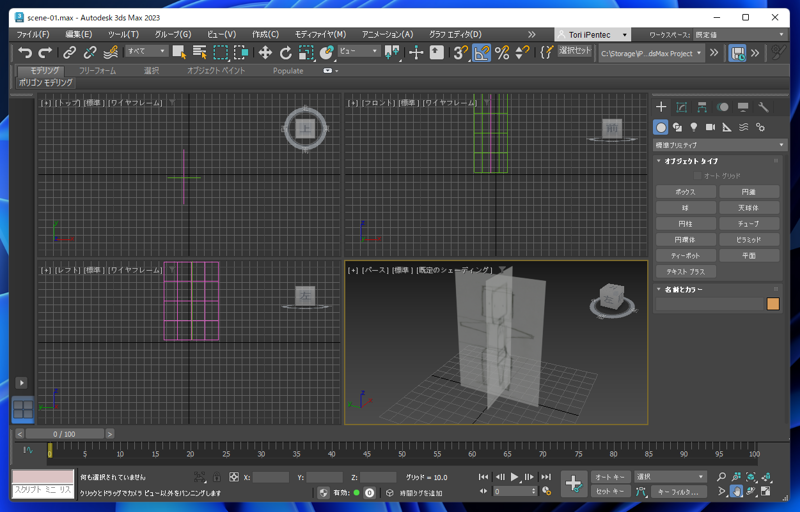Click the Bind to Space Warp icon
800x512 pixels.
pyautogui.click(x=111, y=52)
